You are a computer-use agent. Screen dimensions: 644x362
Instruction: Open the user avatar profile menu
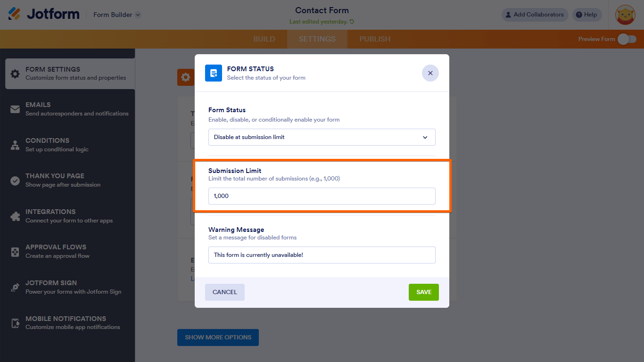(x=625, y=15)
